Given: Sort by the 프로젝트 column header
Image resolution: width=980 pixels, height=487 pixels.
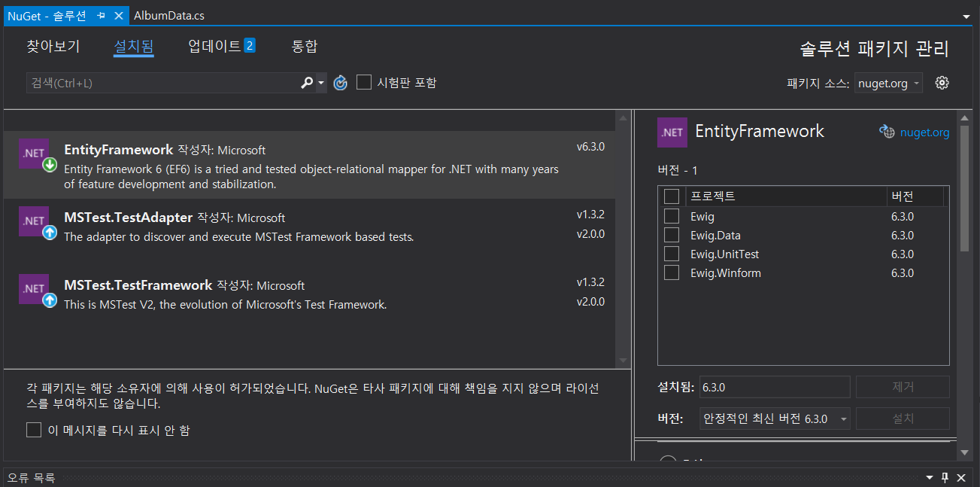Looking at the screenshot, I should click(x=786, y=196).
